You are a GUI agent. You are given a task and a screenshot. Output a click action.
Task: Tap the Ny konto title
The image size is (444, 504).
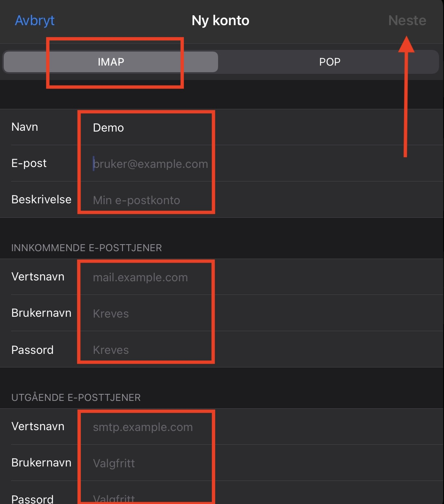(x=221, y=21)
